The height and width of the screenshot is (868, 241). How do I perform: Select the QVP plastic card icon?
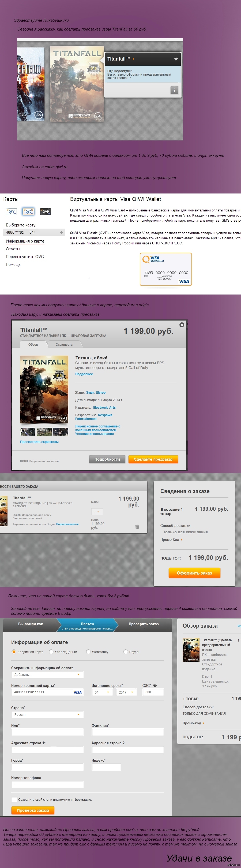pos(46,212)
